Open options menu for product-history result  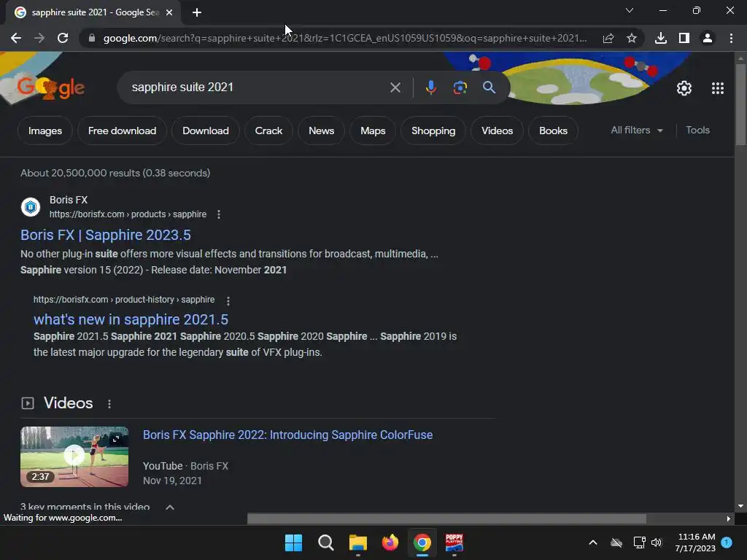point(228,301)
